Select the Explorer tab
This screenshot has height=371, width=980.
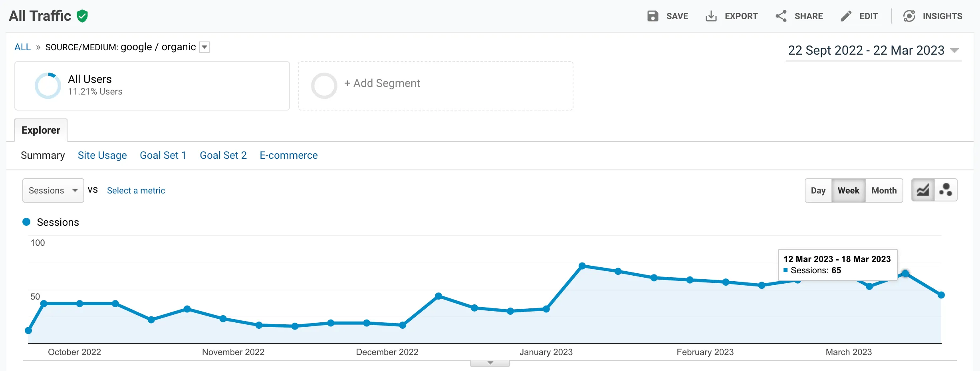41,130
